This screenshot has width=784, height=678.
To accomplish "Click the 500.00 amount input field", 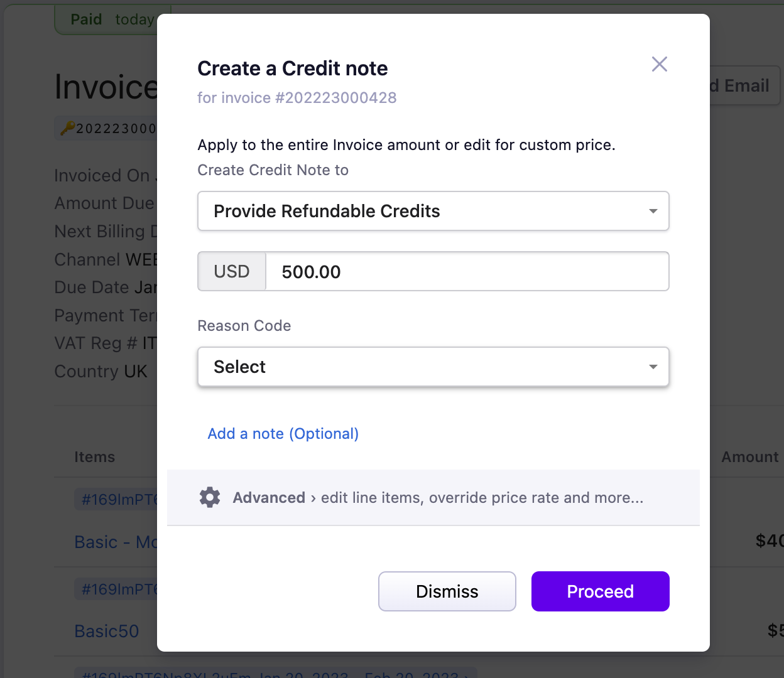I will (467, 271).
